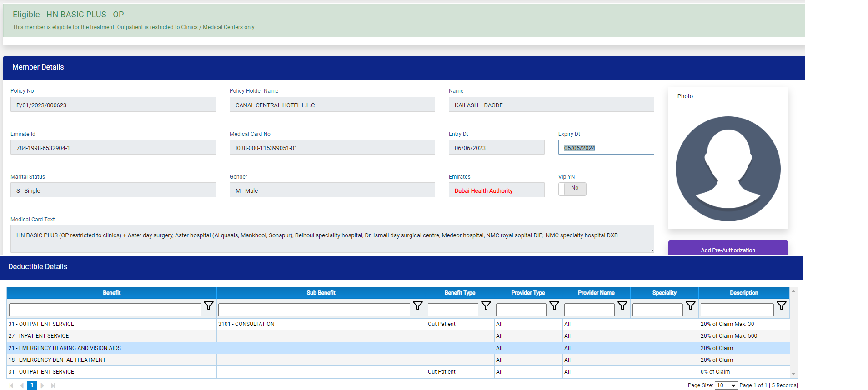
Task: Select page 1 in the pager
Action: (x=32, y=385)
